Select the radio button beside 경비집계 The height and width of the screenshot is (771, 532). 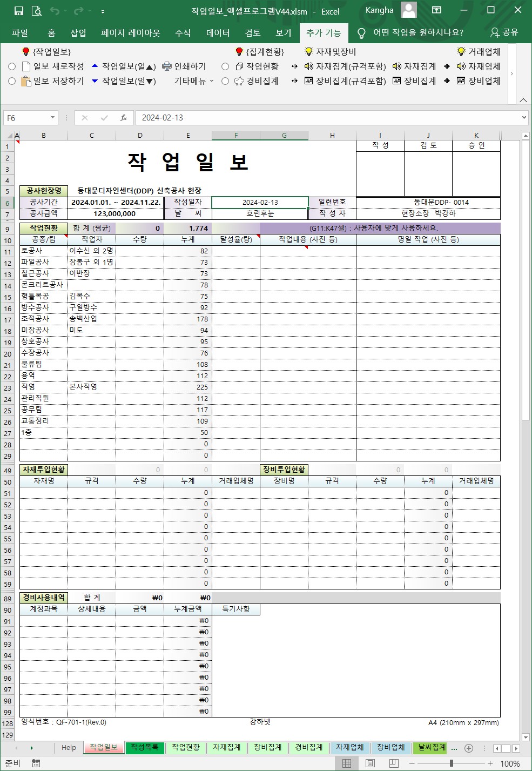[x=225, y=81]
